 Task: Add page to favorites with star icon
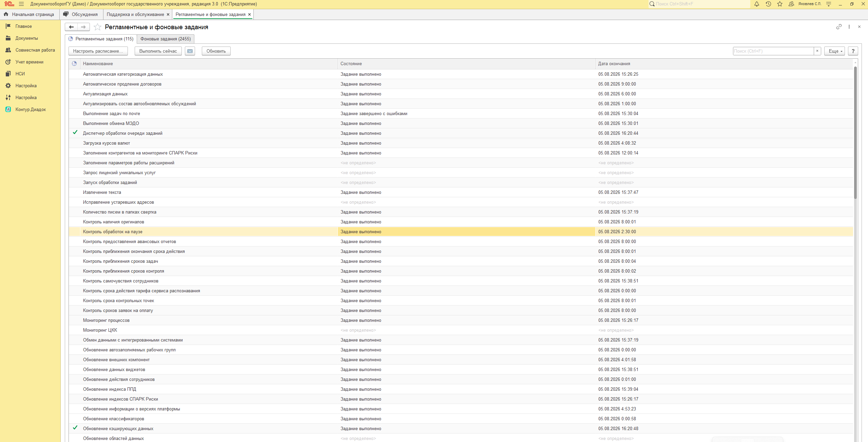97,27
